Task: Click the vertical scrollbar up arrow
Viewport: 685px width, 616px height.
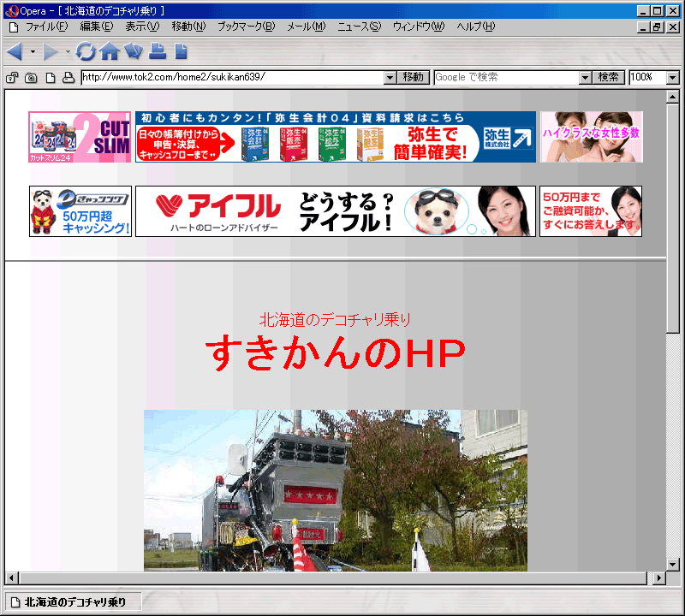Action: tap(673, 97)
